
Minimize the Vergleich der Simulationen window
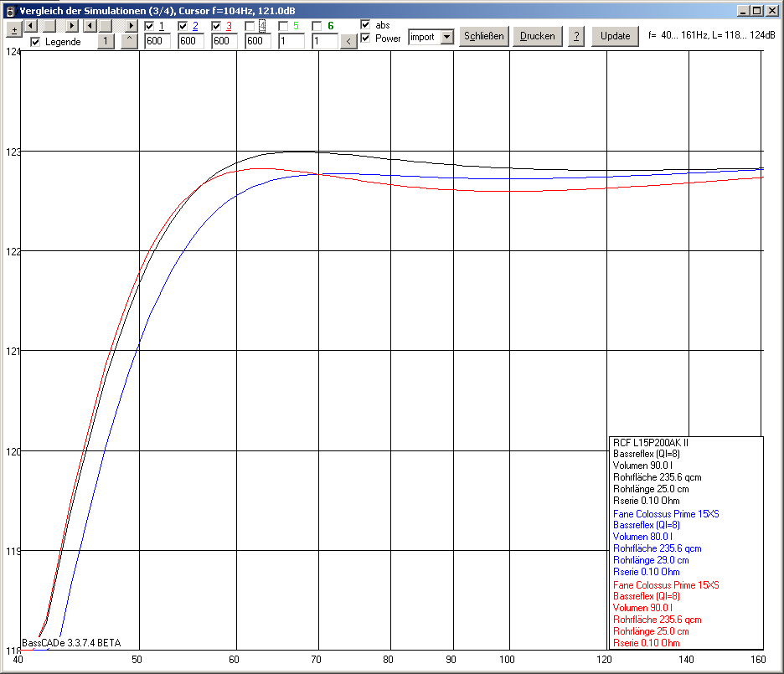(743, 11)
